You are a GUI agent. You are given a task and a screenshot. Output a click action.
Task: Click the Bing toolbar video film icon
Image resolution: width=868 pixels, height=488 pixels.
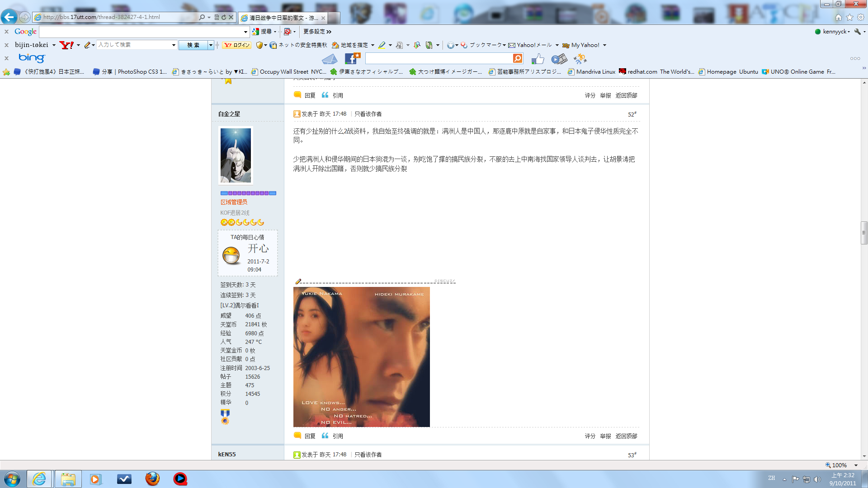(x=559, y=59)
